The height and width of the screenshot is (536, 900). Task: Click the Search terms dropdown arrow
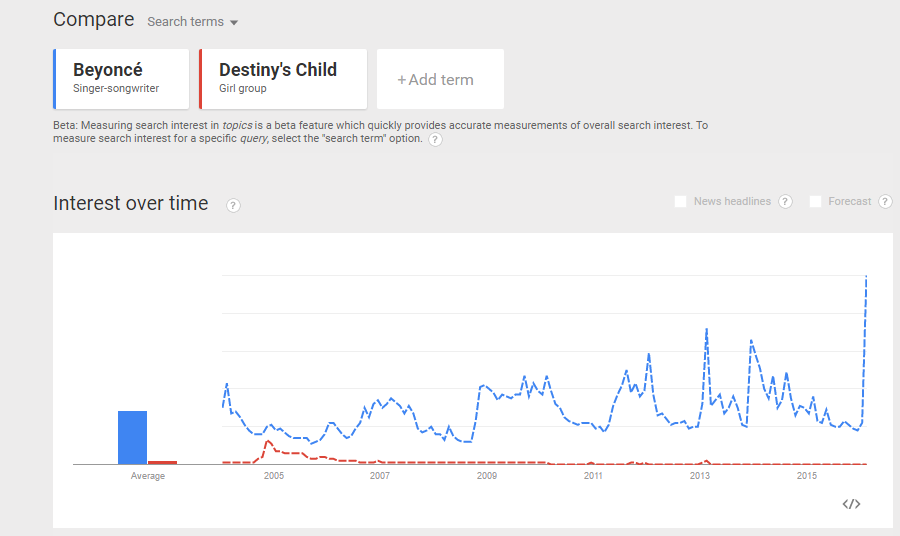click(x=234, y=23)
